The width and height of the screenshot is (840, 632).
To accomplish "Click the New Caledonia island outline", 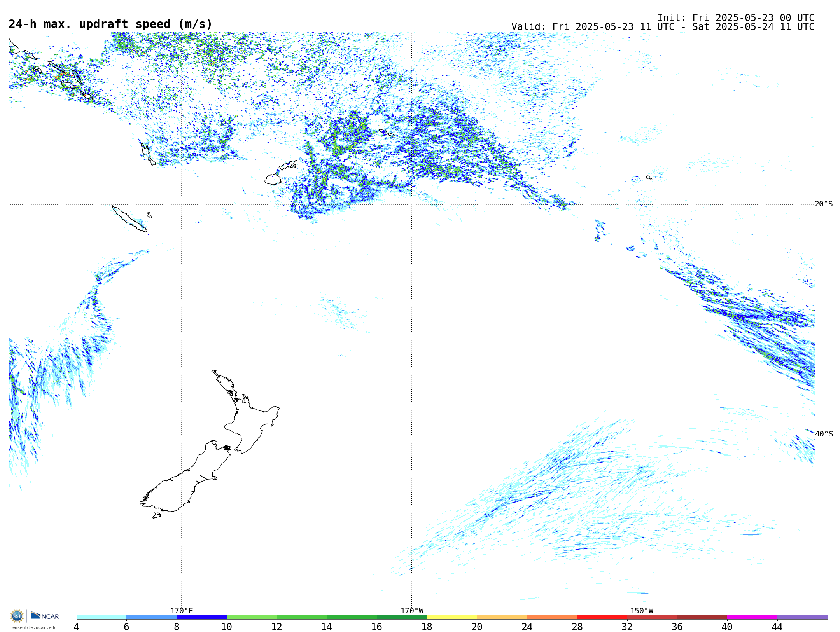I will [129, 219].
